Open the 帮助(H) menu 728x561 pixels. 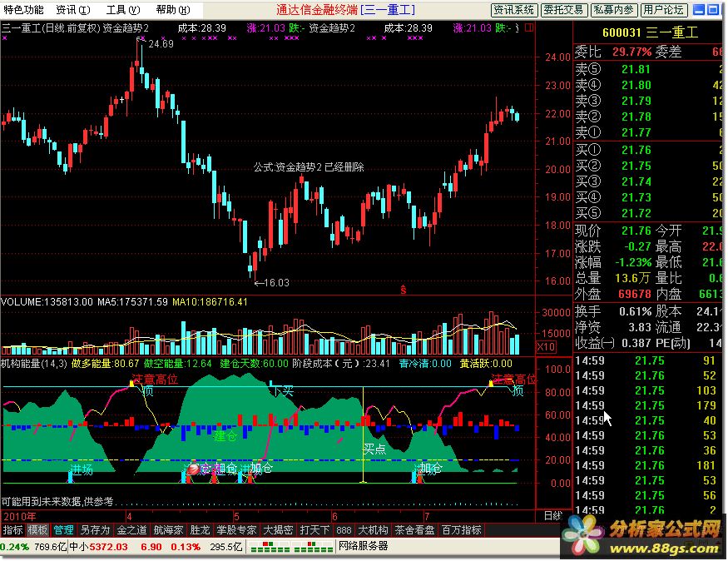point(173,9)
